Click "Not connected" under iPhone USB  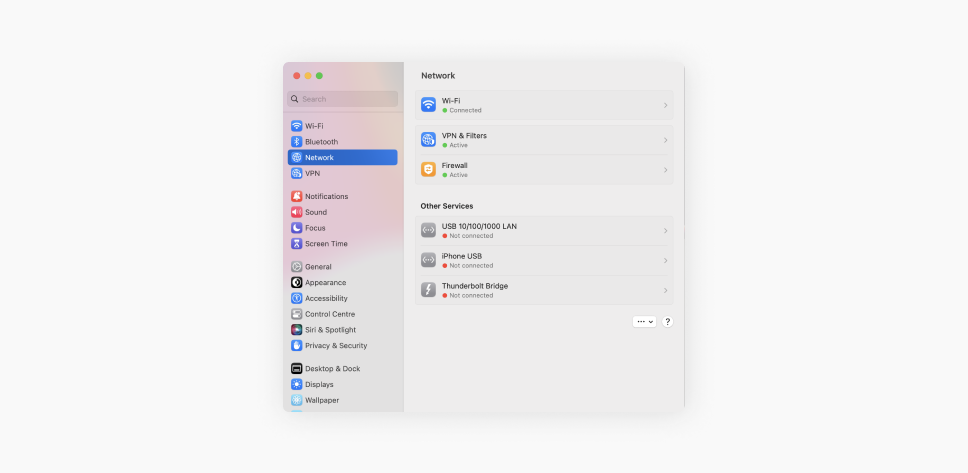(471, 266)
